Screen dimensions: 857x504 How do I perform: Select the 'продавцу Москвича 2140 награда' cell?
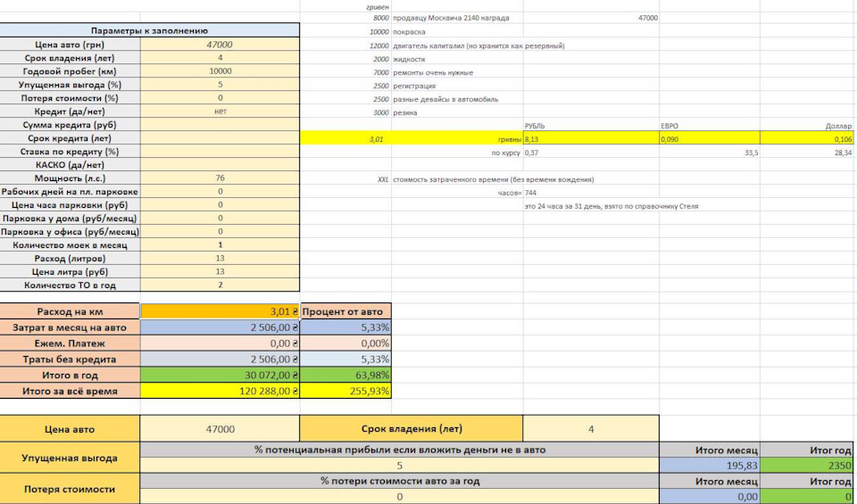pos(457,18)
